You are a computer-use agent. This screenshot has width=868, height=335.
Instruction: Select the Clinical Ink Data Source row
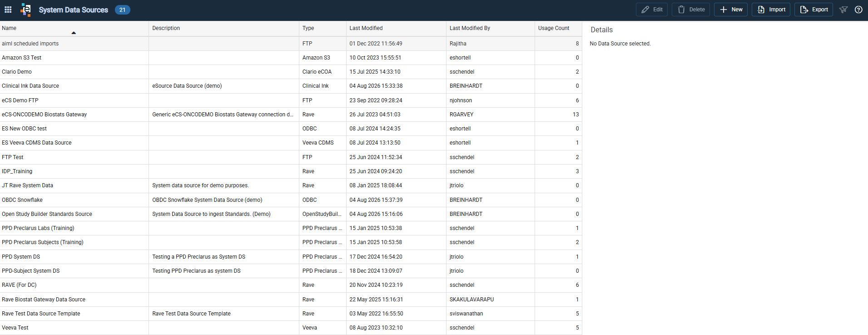click(x=291, y=86)
